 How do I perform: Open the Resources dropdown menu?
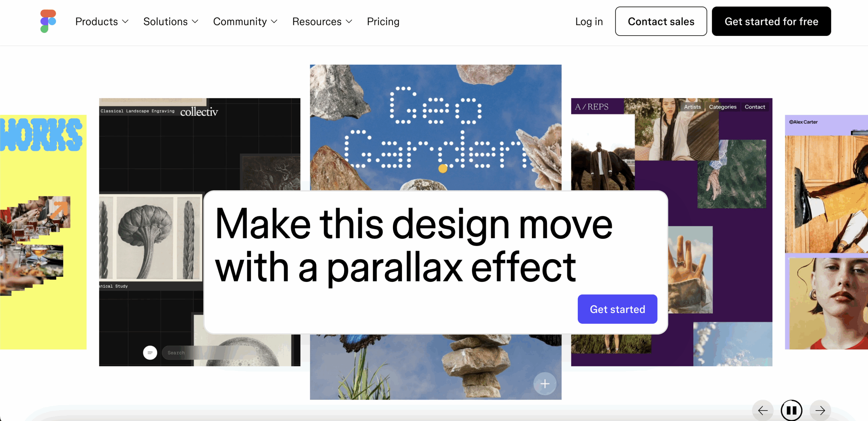322,21
